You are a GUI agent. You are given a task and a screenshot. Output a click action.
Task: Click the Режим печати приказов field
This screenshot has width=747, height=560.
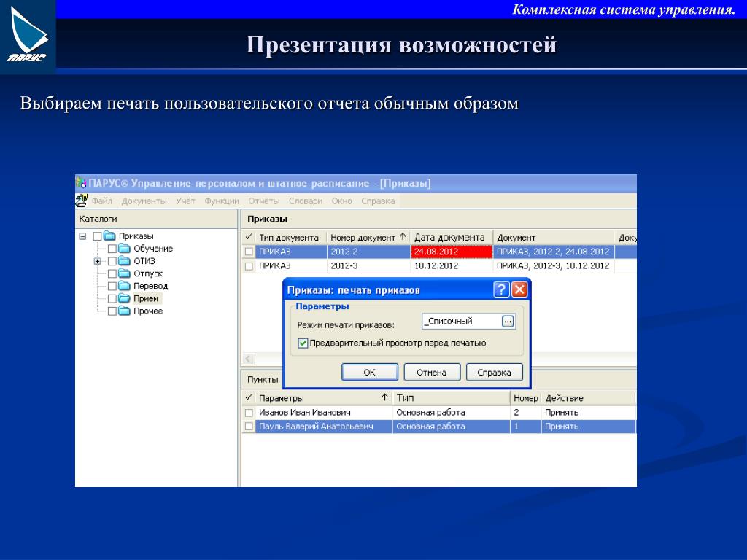tap(468, 322)
